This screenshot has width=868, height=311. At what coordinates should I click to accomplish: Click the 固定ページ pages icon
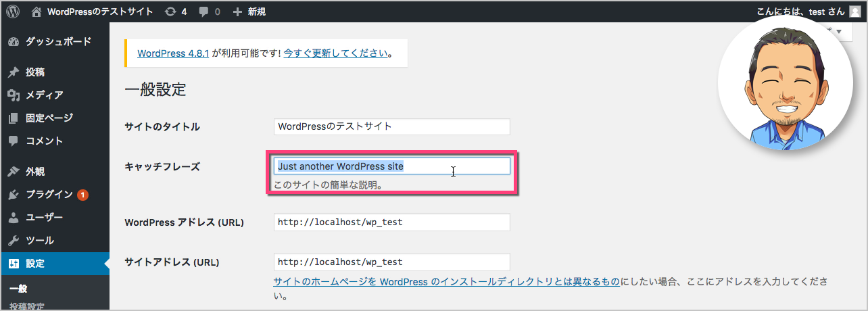click(14, 118)
